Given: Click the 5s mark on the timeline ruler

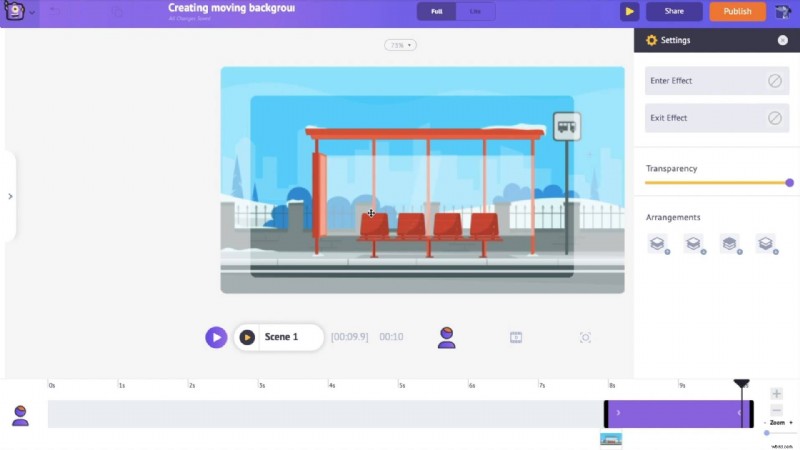Looking at the screenshot, I should (402, 386).
